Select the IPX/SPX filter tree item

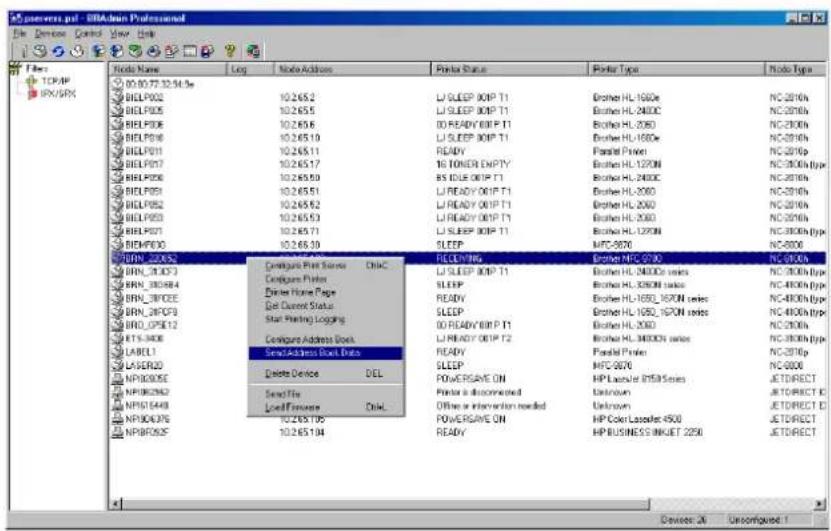coord(58,94)
